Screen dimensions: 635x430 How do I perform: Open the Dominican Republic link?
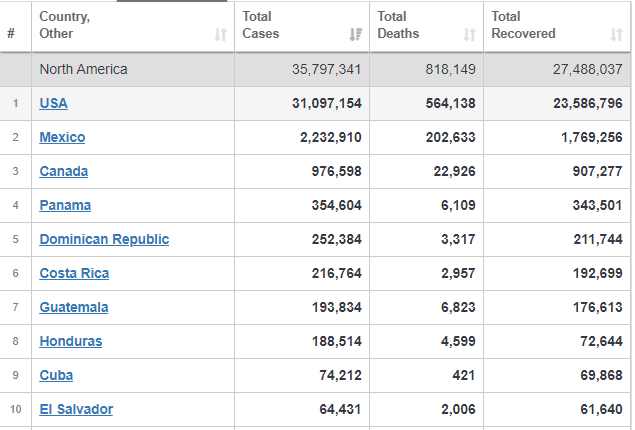[104, 239]
